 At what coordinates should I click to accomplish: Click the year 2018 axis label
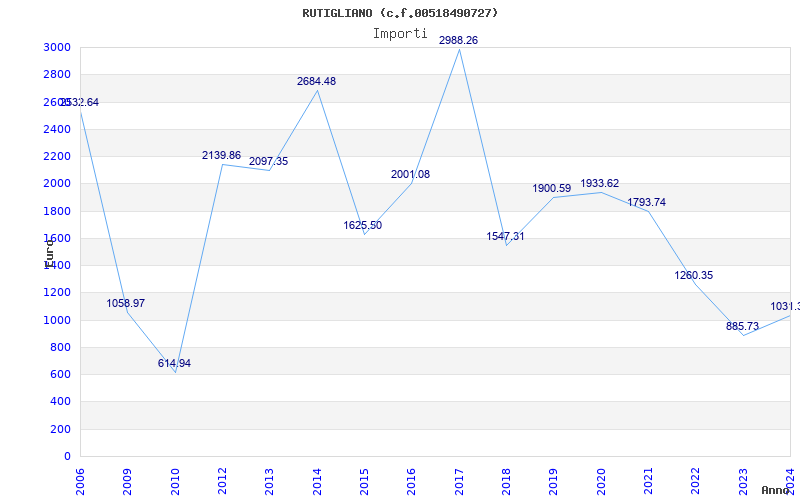[506, 482]
